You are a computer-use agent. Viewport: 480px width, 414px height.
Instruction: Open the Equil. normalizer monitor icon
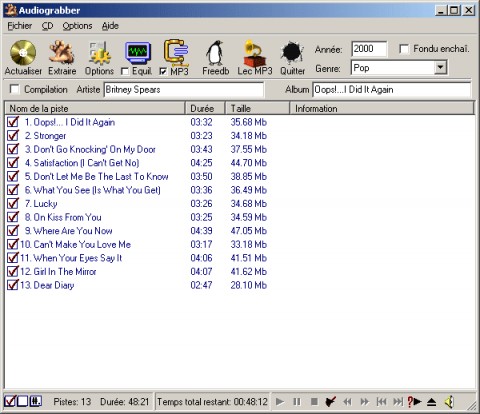[138, 53]
